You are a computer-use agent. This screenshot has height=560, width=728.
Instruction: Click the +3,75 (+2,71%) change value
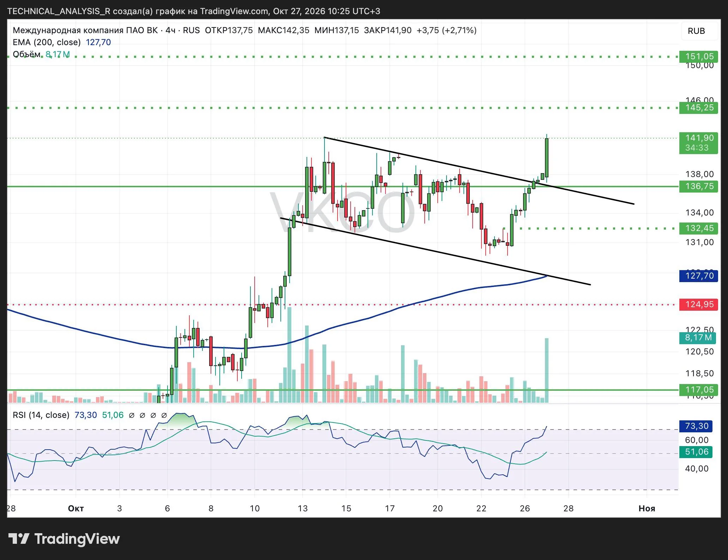(x=447, y=30)
